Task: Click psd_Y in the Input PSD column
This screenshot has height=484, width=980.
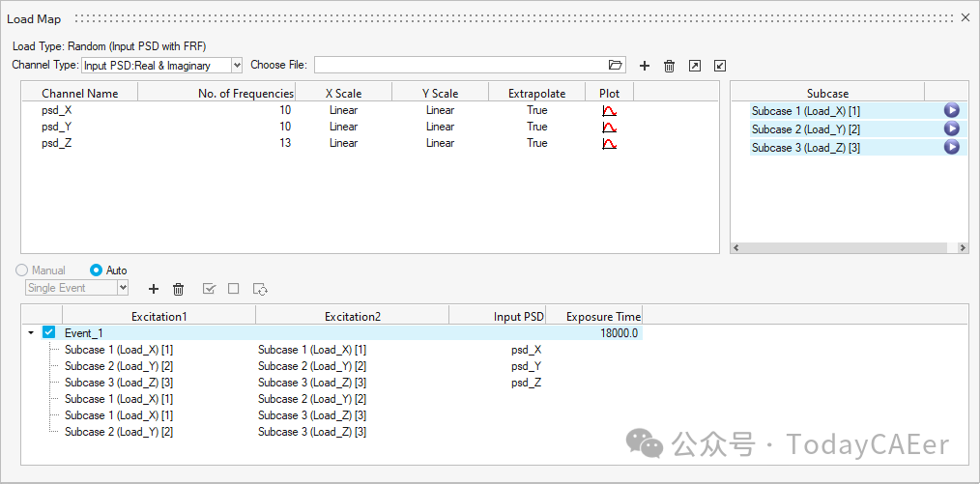Action: coord(527,365)
